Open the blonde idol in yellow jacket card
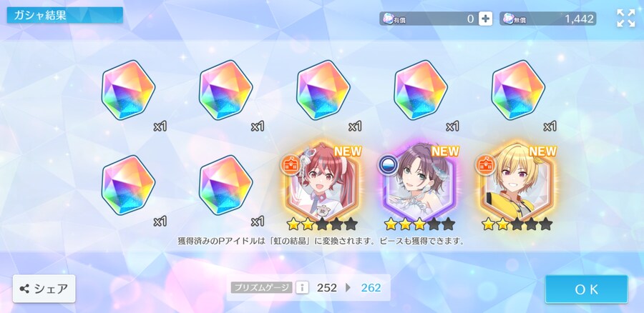644x313 pixels. tap(517, 182)
